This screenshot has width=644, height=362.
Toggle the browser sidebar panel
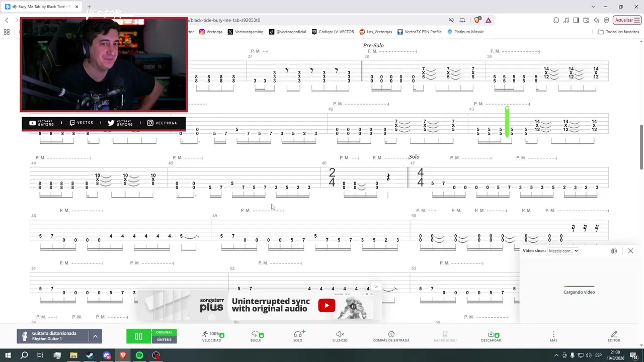[576, 20]
